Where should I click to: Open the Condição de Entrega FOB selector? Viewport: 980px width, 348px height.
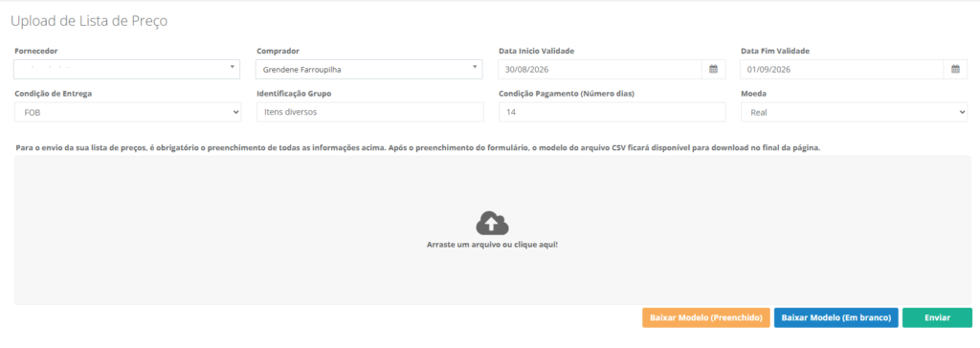coord(127,113)
